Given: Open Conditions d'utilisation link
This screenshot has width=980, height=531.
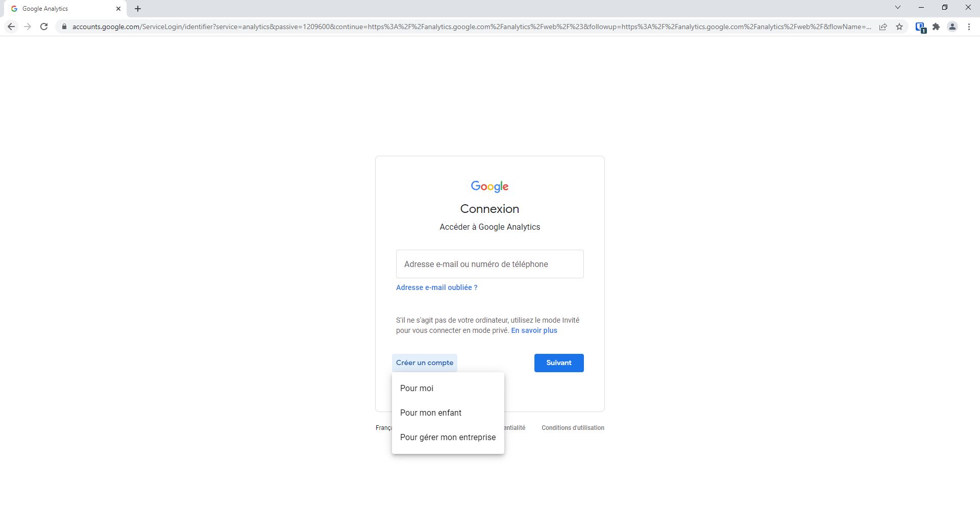Looking at the screenshot, I should (x=573, y=428).
